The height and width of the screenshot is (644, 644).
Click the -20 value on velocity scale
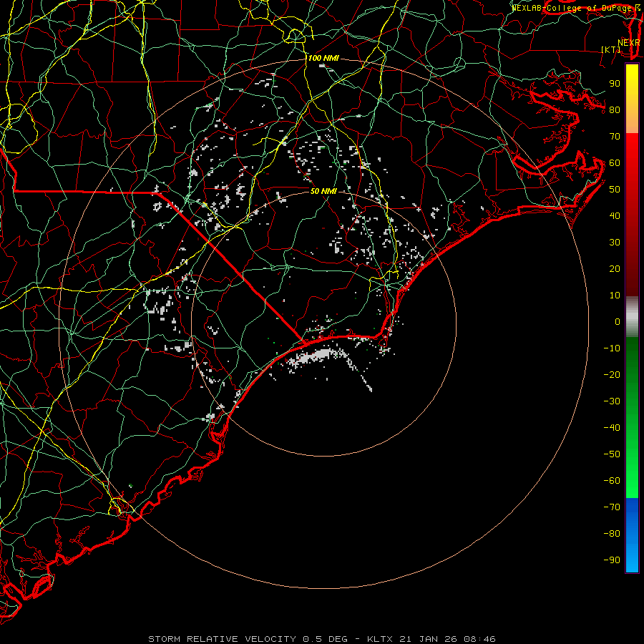tap(612, 375)
